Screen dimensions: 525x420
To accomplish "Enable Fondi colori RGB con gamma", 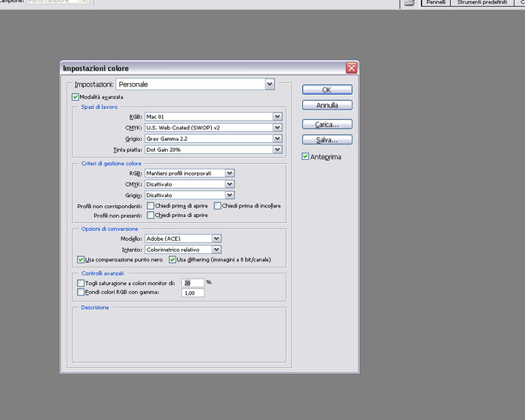I will click(81, 293).
